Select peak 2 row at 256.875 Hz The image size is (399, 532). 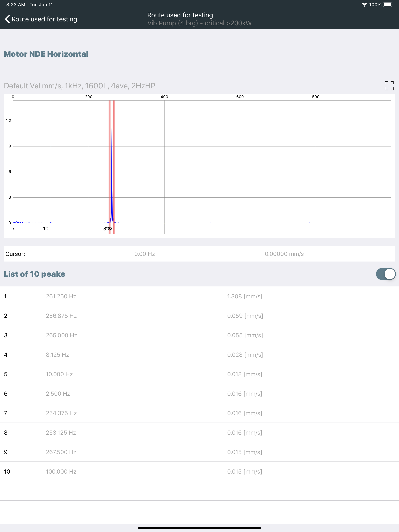(x=199, y=316)
